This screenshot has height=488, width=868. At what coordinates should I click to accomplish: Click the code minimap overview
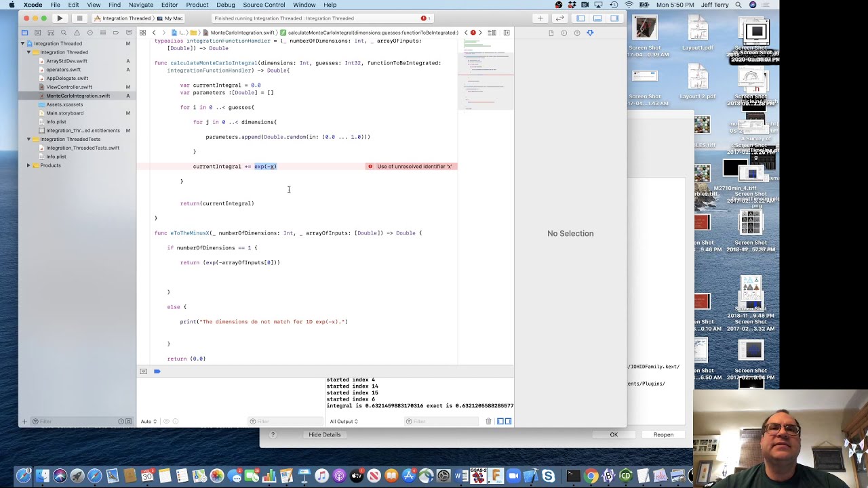[486, 75]
